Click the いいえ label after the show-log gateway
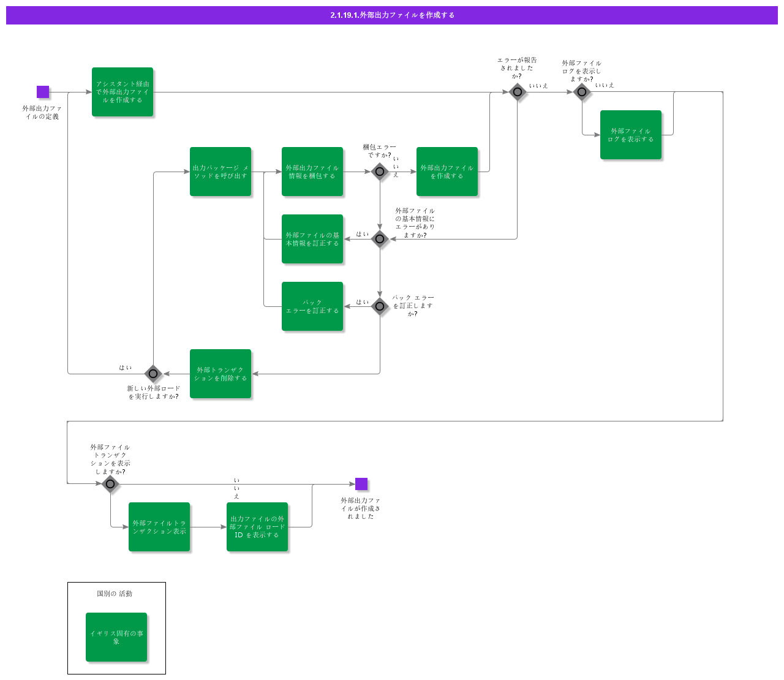The height and width of the screenshot is (680, 784). point(605,85)
